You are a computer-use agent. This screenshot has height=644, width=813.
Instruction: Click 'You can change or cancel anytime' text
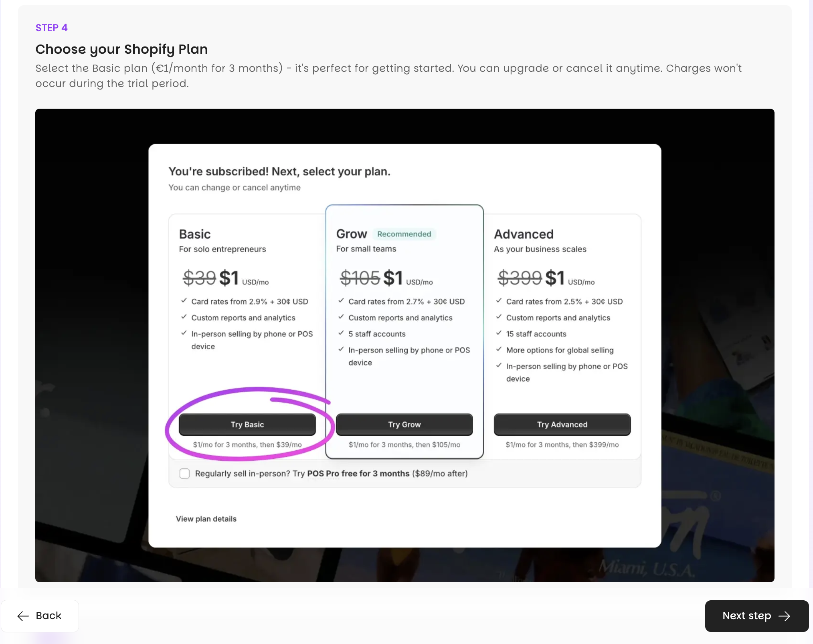pos(235,188)
